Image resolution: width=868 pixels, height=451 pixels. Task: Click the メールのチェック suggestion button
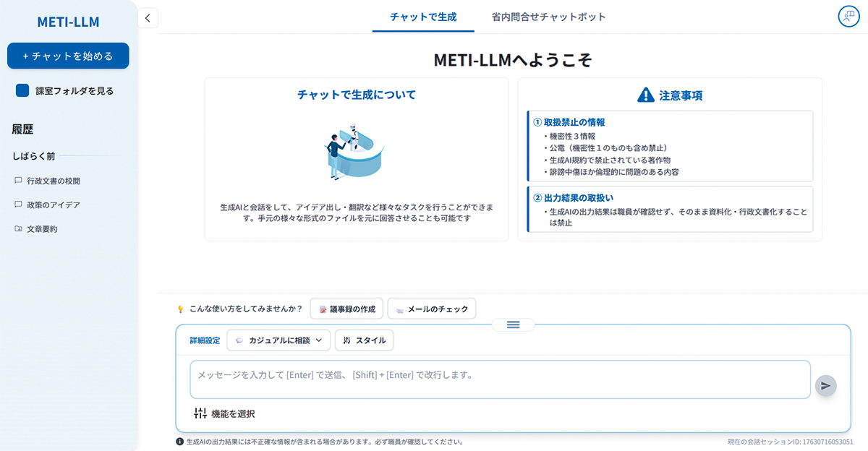[431, 308]
